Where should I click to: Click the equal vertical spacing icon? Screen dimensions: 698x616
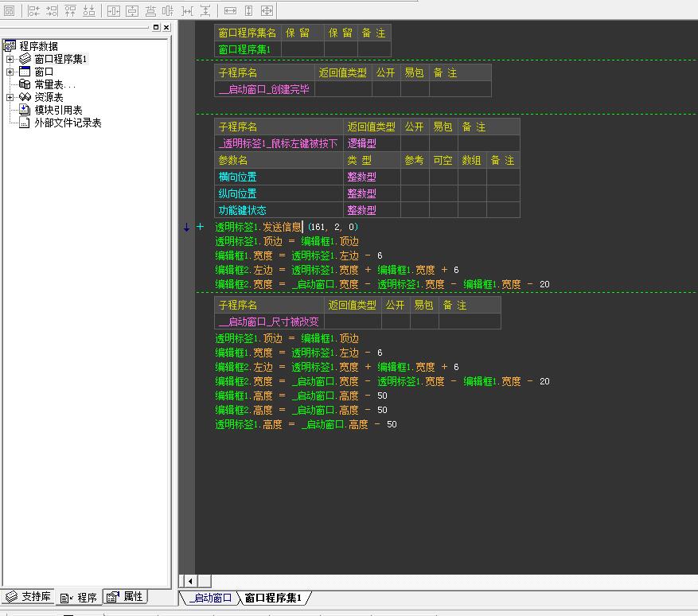[x=205, y=10]
